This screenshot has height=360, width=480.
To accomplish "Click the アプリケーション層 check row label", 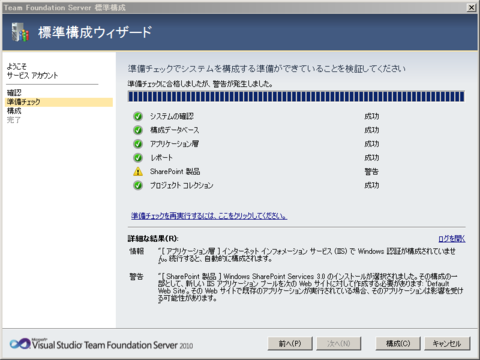I will 174,144.
